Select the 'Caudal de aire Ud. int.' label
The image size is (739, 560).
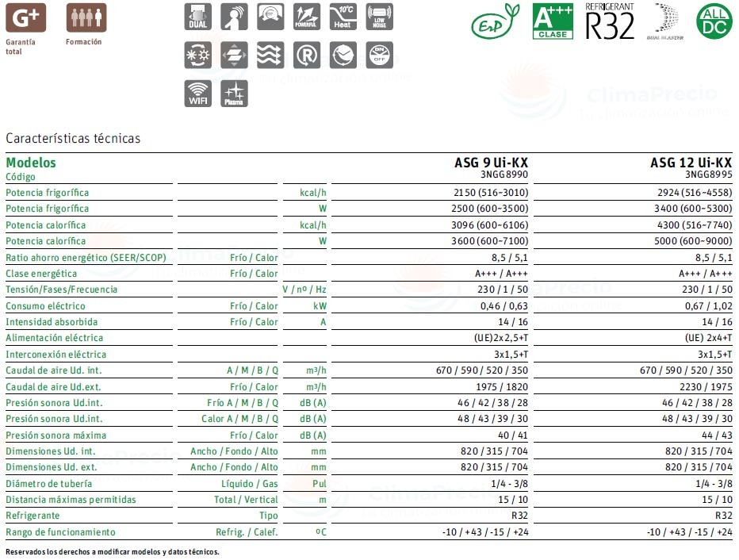point(54,370)
